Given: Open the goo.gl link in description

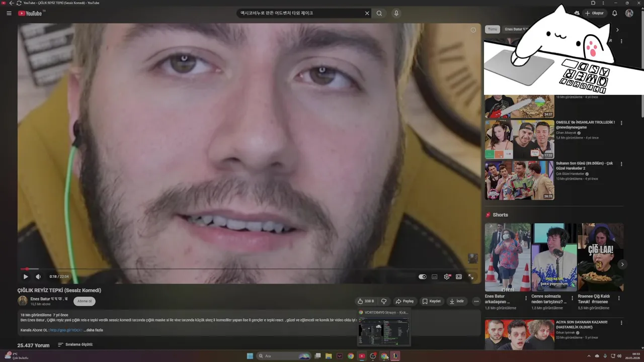Looking at the screenshot, I should point(66,330).
